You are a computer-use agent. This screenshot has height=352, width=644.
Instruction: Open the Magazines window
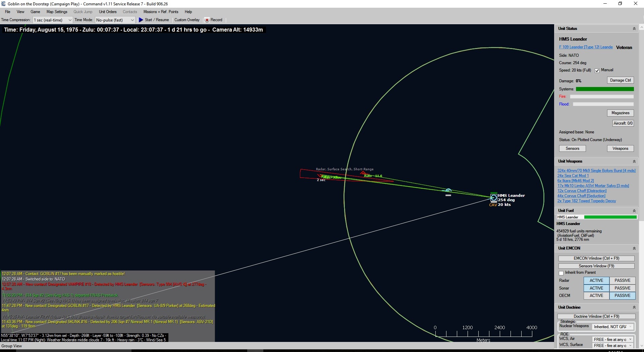(x=620, y=113)
